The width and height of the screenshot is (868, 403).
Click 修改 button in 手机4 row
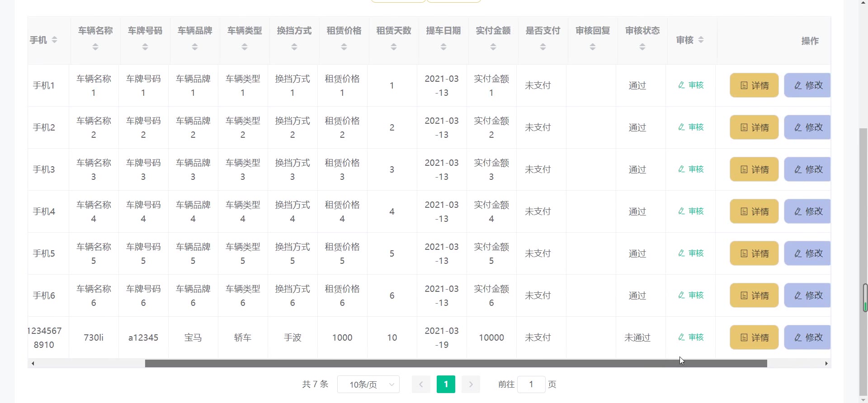tap(807, 211)
